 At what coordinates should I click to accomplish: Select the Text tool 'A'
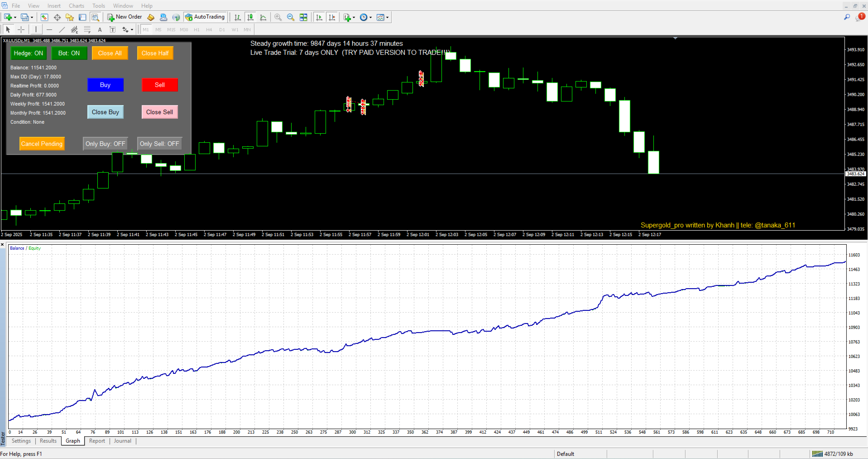tap(100, 29)
